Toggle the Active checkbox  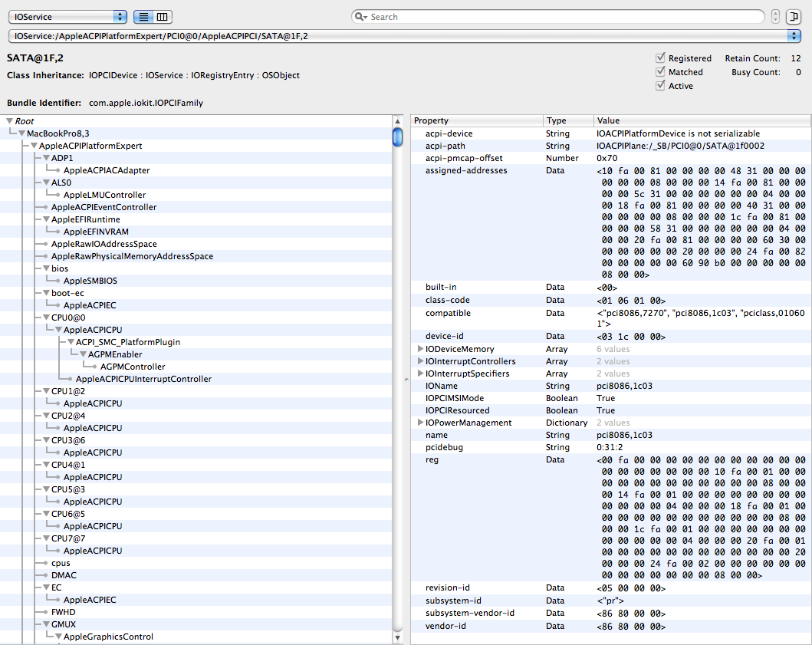pyautogui.click(x=660, y=85)
